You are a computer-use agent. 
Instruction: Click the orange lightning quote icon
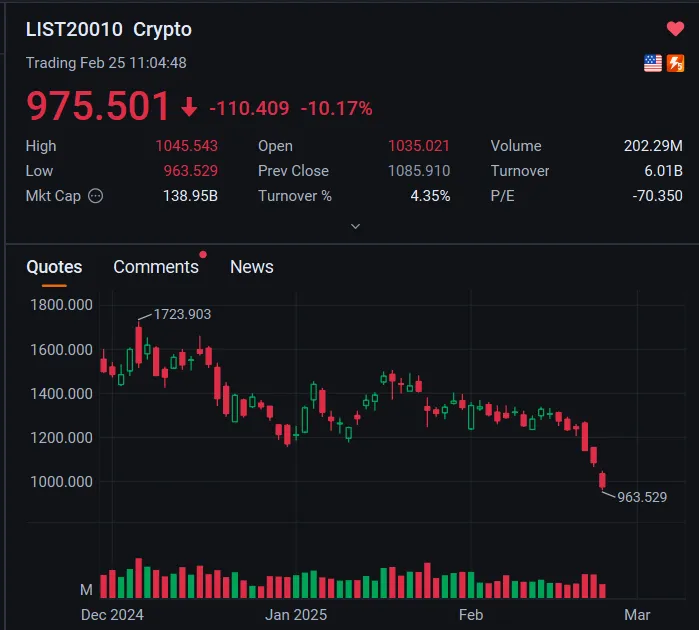[675, 63]
